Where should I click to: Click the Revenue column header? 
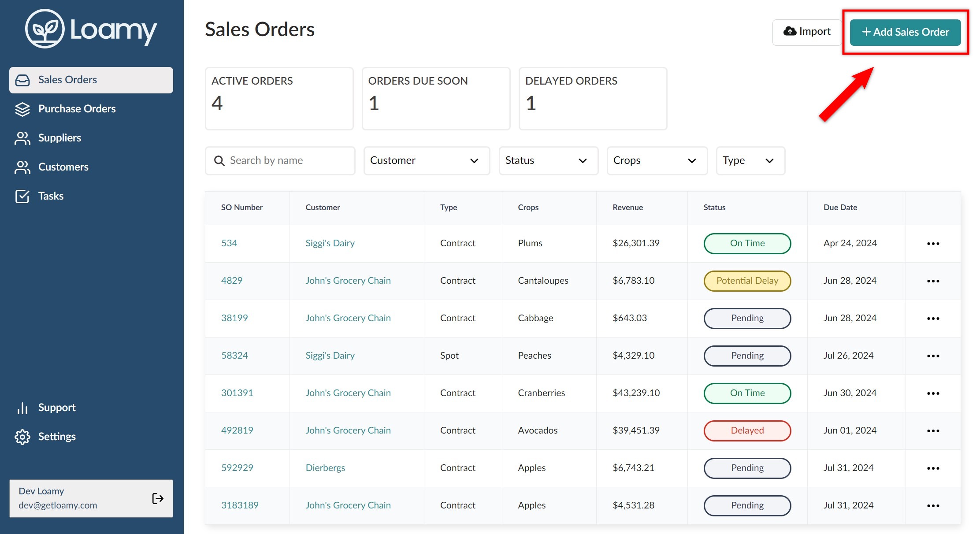[x=627, y=208]
